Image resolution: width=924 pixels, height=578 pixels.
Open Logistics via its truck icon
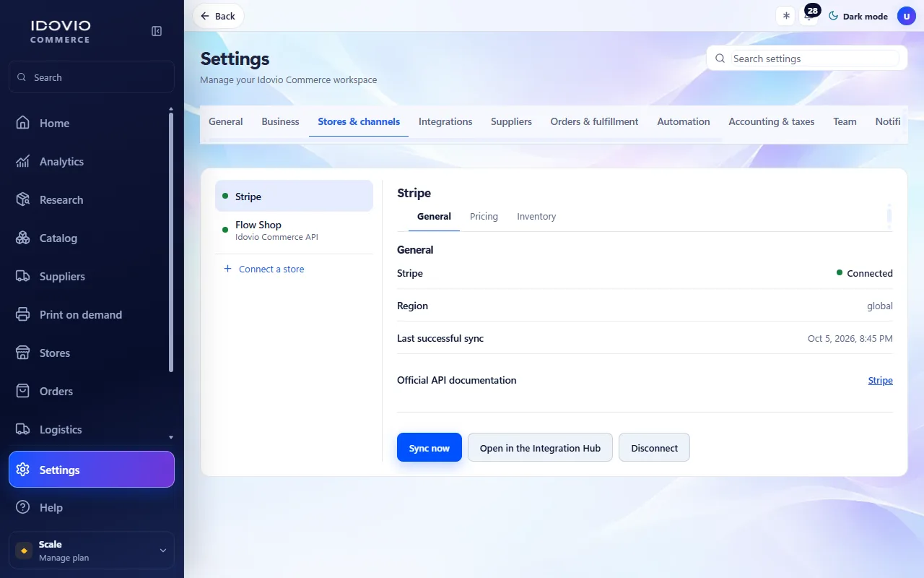pyautogui.click(x=23, y=429)
